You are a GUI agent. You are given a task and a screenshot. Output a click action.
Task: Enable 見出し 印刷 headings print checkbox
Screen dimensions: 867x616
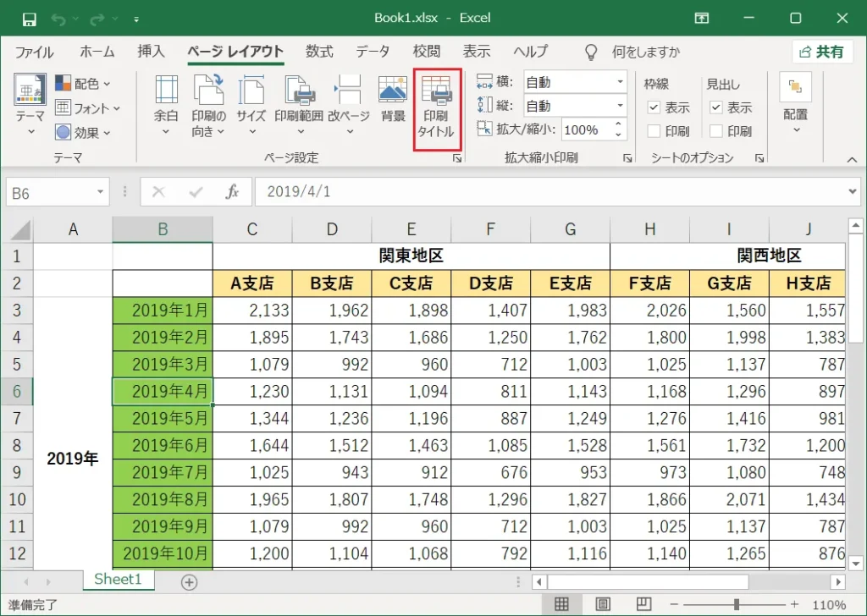pos(716,131)
